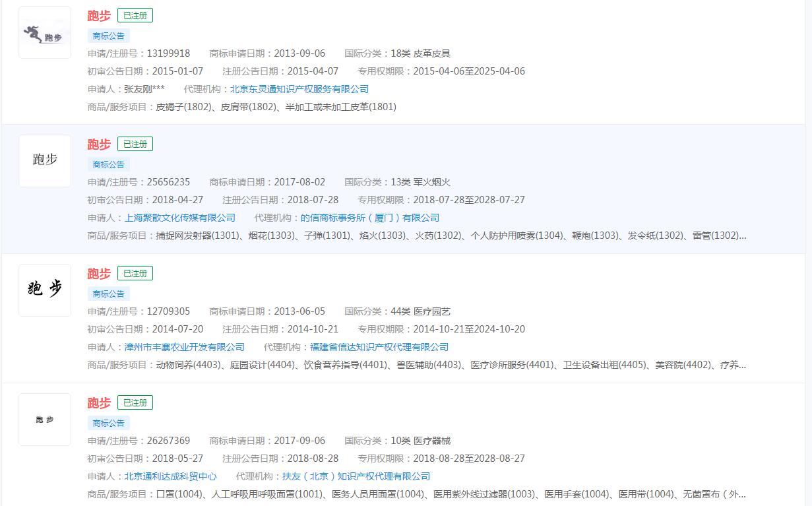Click services list starting with 动物饲养(4403)
812x506 pixels.
pyautogui.click(x=451, y=365)
